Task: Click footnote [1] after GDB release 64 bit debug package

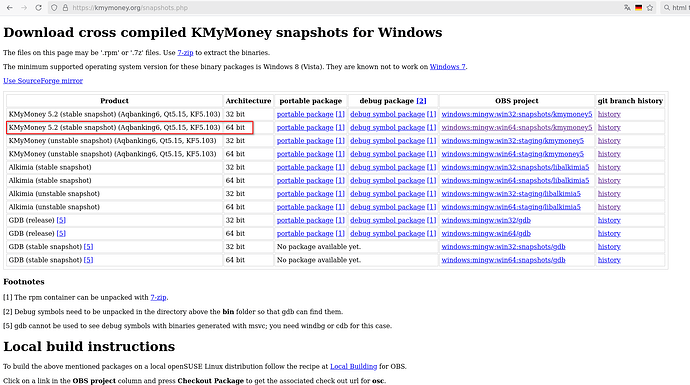Action: [431, 233]
